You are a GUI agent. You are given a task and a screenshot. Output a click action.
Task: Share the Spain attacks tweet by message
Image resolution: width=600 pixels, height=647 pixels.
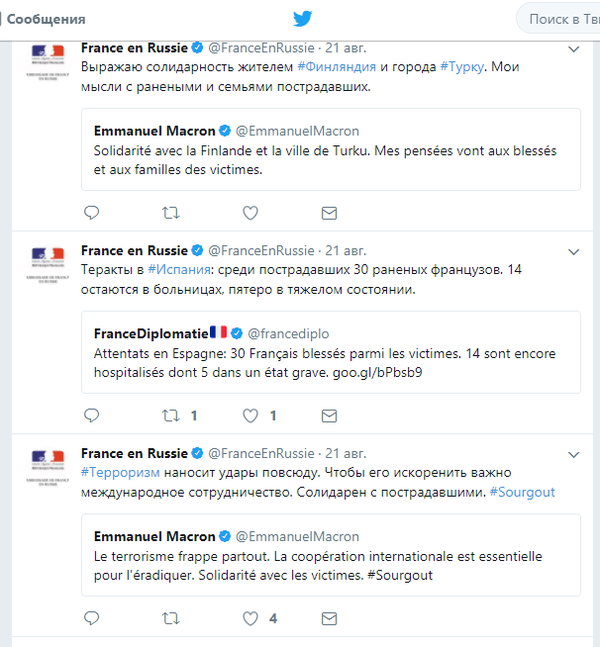click(329, 416)
